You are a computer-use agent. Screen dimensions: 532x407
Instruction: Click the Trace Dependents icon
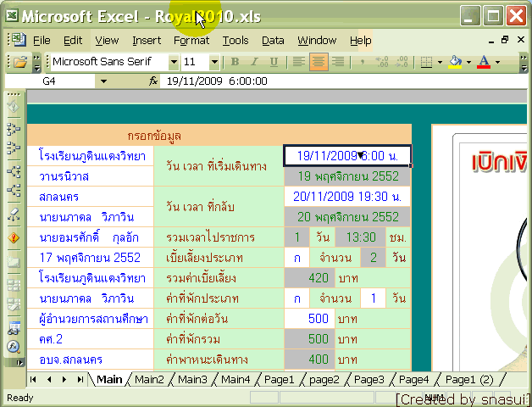pyautogui.click(x=14, y=170)
